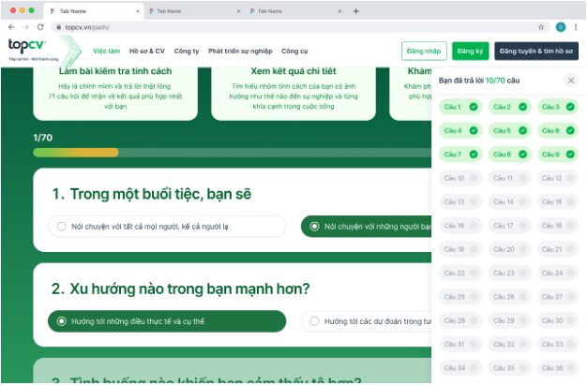Screen dimensions: 588x385
Task: Open the browser three-dot menu
Action: [576, 27]
